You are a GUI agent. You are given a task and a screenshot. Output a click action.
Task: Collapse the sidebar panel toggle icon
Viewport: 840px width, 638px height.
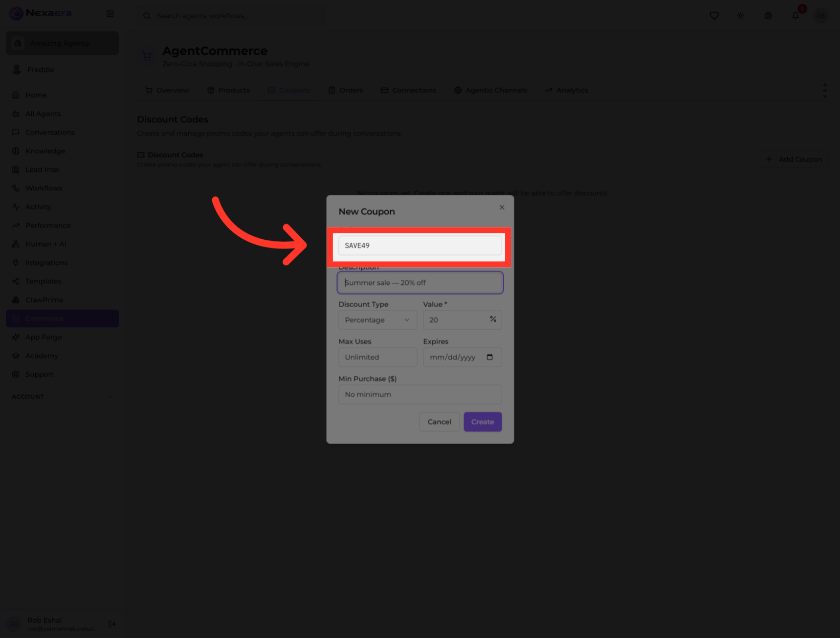110,14
